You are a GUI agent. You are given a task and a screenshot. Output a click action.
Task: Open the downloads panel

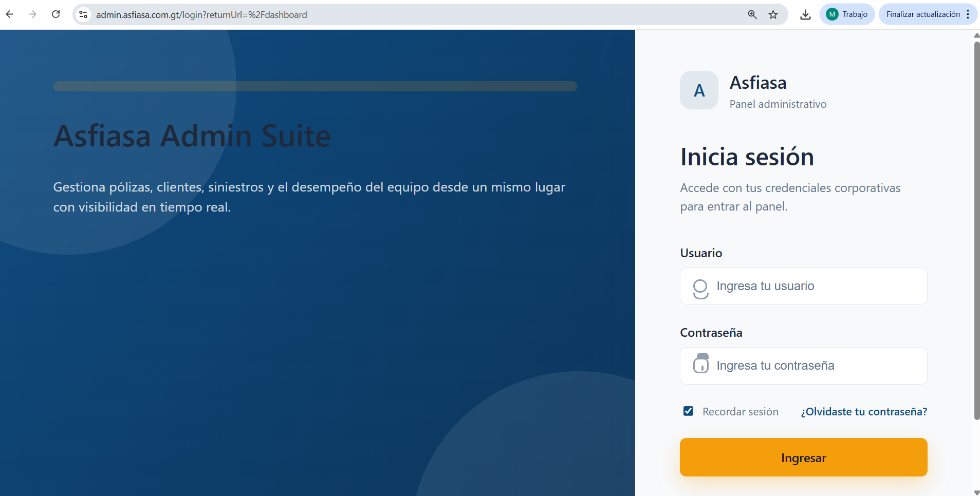(x=805, y=14)
